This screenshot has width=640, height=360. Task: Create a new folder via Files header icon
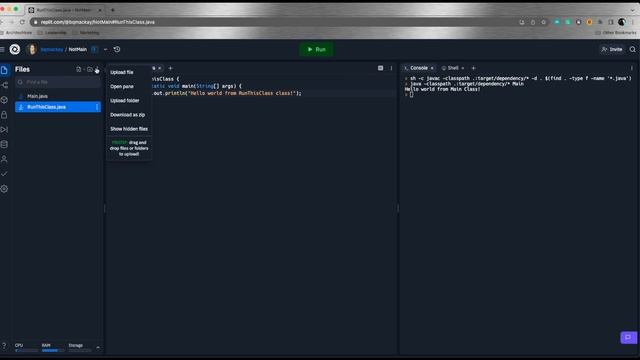89,69
